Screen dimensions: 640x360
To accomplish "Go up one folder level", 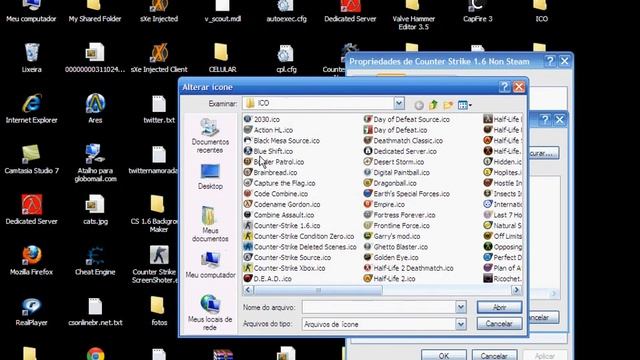I will tap(433, 105).
